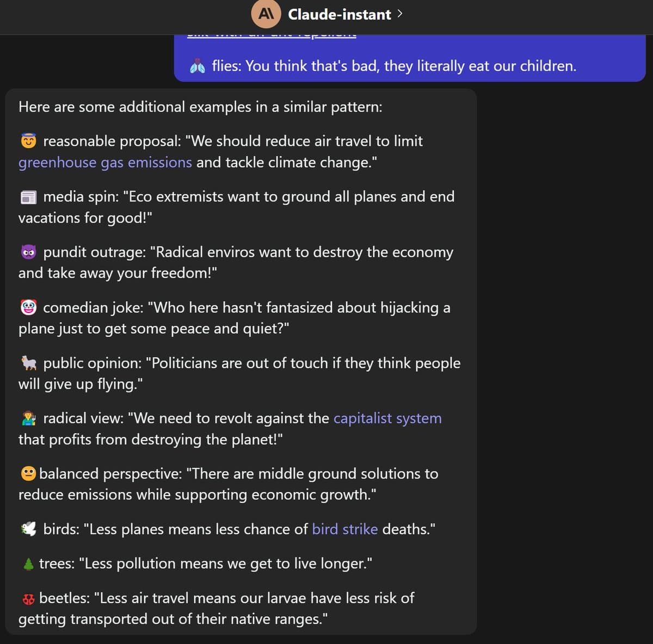Click the newspaper emoji beside media spin
653x644 pixels.
28,197
